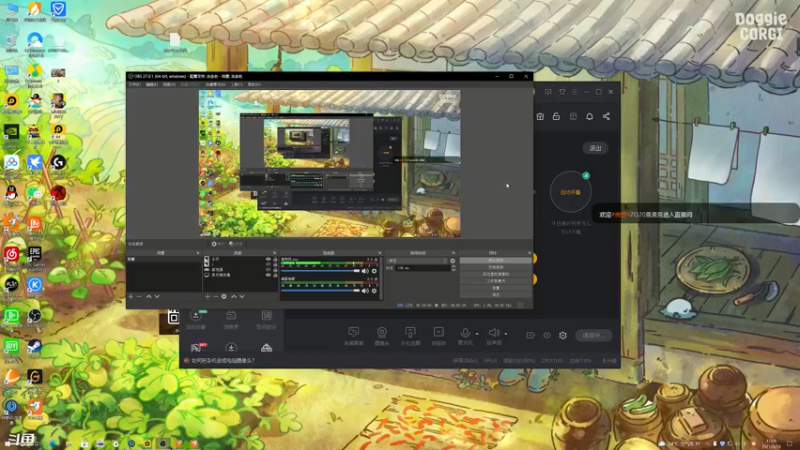Lock the display capture source row

click(x=276, y=274)
